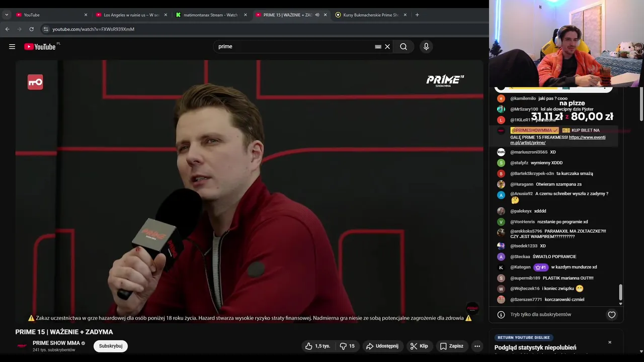Mute audio on PRIME 15 tab speaker icon
This screenshot has width=644, height=362.
(x=317, y=15)
